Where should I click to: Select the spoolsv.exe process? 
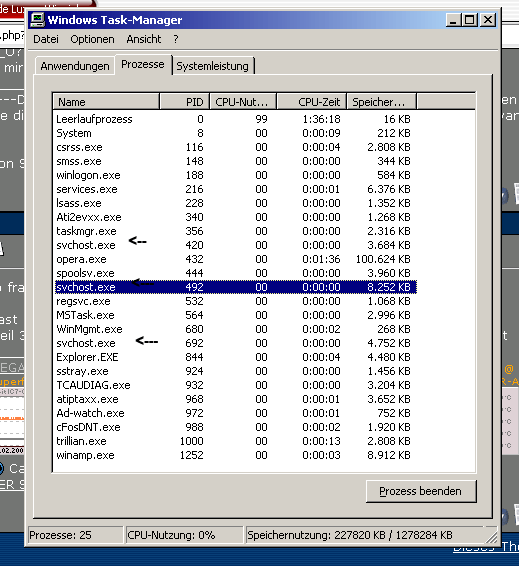click(236, 273)
